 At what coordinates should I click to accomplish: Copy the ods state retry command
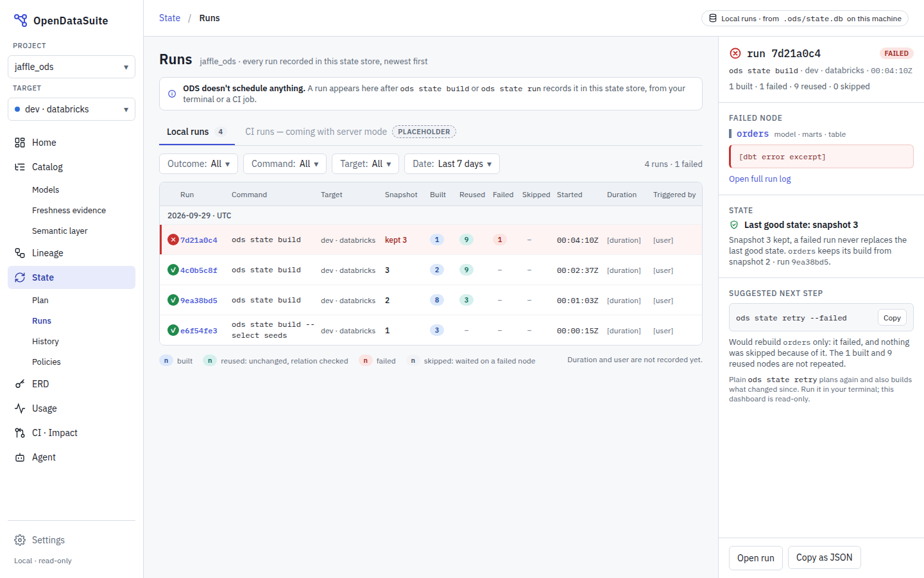(x=892, y=318)
